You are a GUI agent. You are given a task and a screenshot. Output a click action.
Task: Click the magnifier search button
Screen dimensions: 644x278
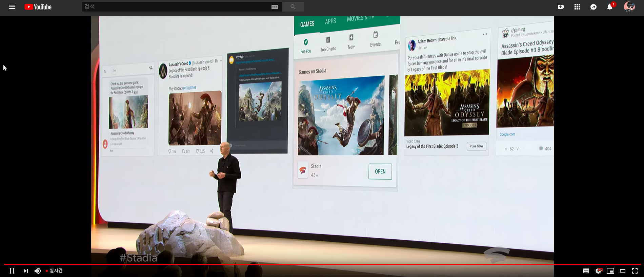click(x=293, y=7)
